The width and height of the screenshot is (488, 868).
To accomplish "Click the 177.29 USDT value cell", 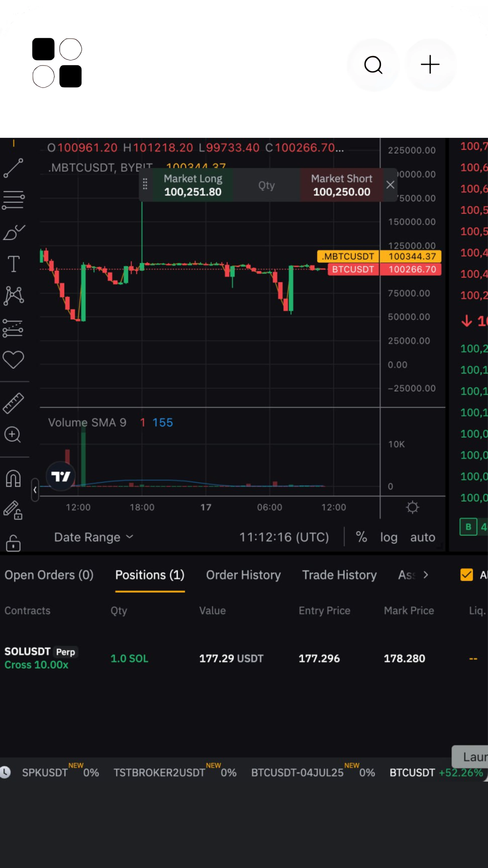I will (x=231, y=658).
